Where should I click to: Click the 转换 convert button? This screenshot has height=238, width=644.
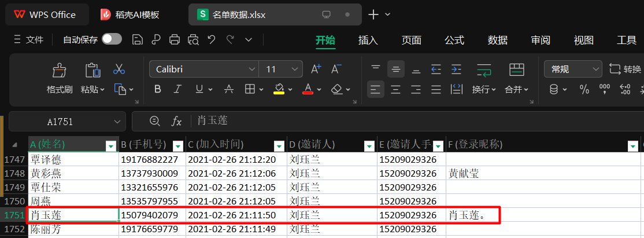coord(626,69)
